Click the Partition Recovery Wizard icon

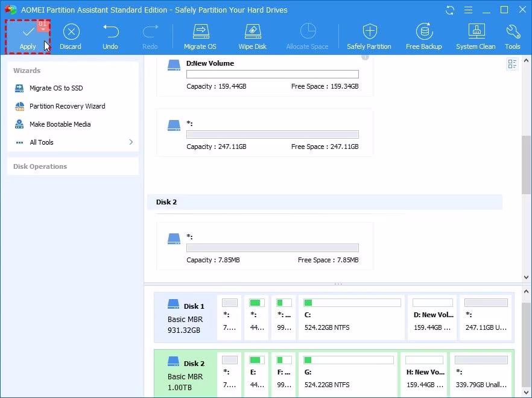click(x=19, y=106)
